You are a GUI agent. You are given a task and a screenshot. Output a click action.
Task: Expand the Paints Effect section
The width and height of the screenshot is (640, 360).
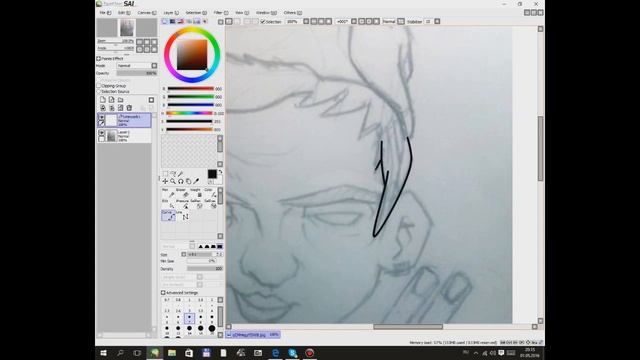click(x=98, y=58)
